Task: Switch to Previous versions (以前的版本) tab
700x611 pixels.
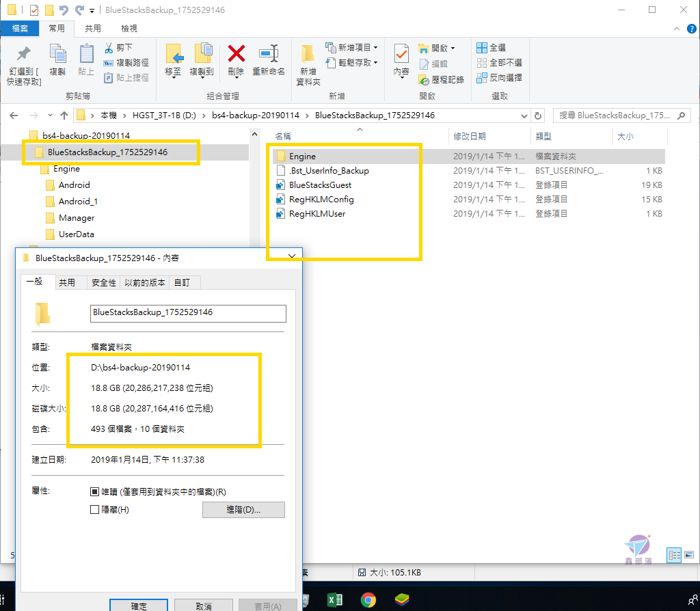Action: 145,283
